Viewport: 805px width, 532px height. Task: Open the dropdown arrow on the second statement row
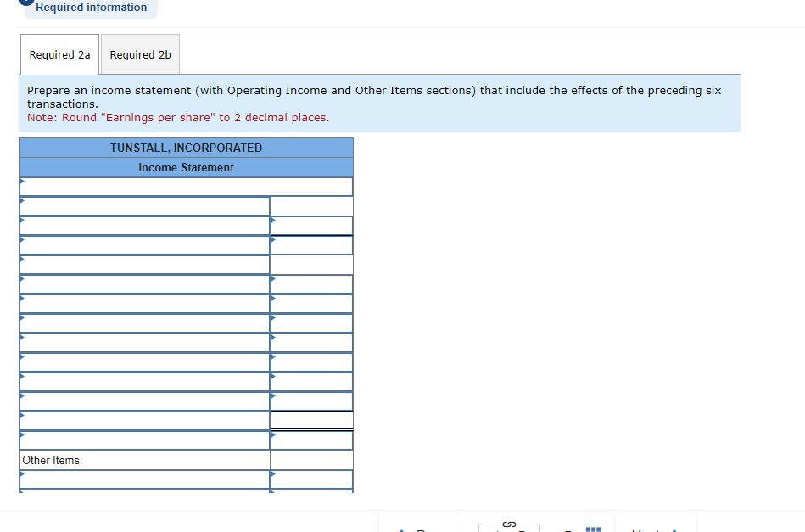[21, 204]
